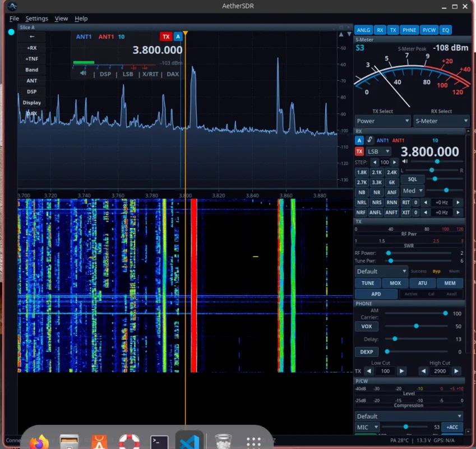Click the back arrow in the Slice A sidebar
The image size is (476, 449).
tap(32, 36)
